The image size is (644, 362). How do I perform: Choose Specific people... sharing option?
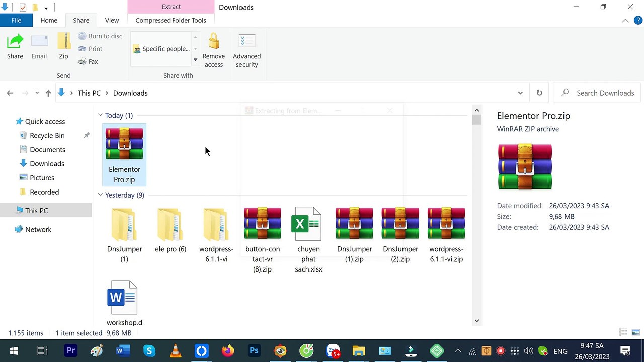click(x=161, y=49)
